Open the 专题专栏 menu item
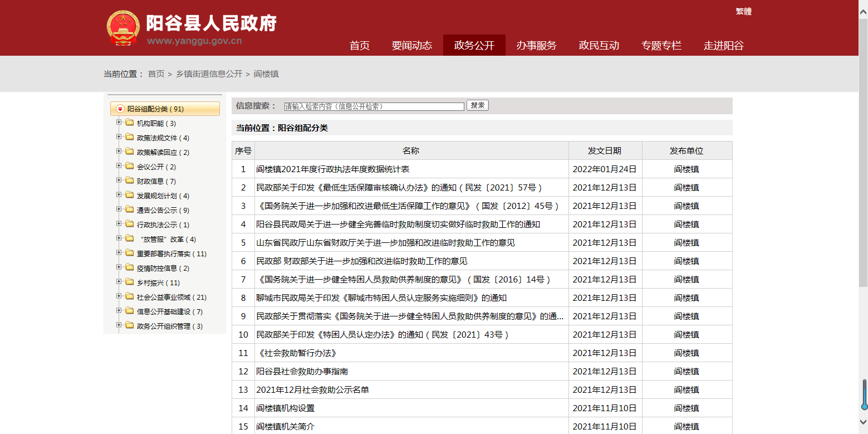 661,46
